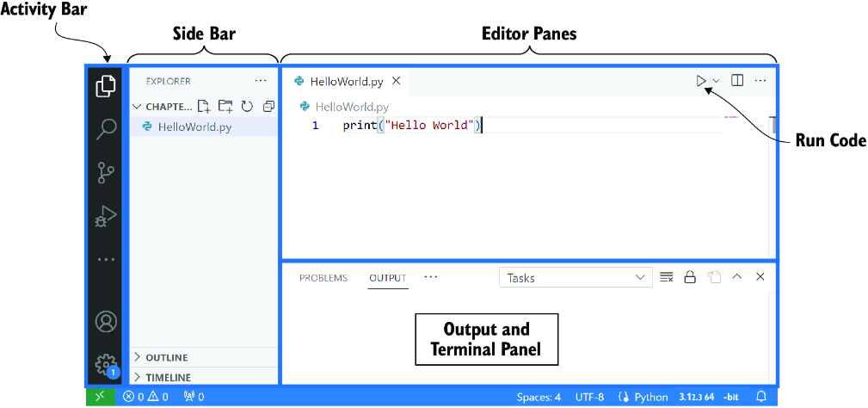The width and height of the screenshot is (868, 408).
Task: Show additional Activity Bar views ellipsis
Action: [106, 259]
